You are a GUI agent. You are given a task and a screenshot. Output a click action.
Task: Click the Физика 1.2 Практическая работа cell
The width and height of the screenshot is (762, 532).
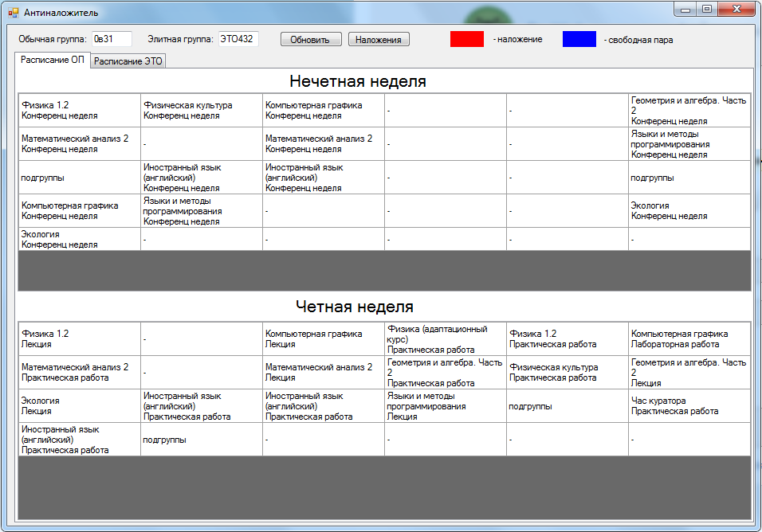pyautogui.click(x=567, y=338)
